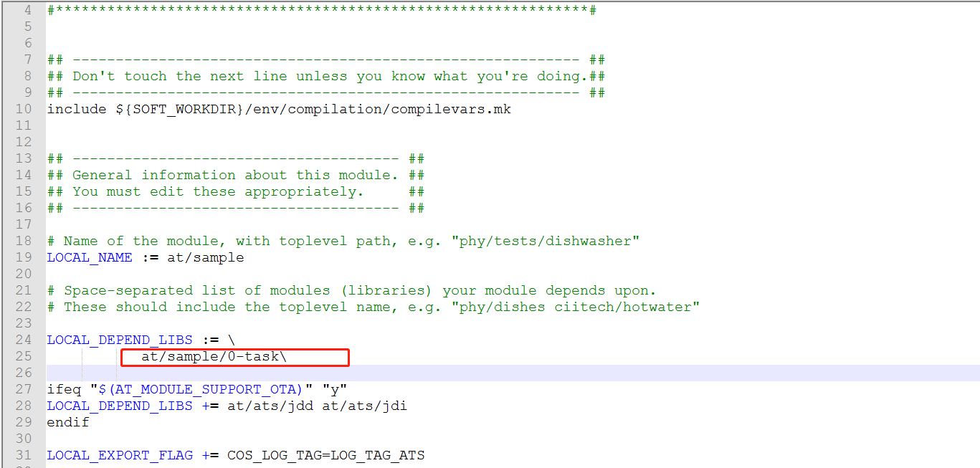Click the "Name of the module" comment line
Image resolution: width=980 pixels, height=468 pixels.
[343, 241]
